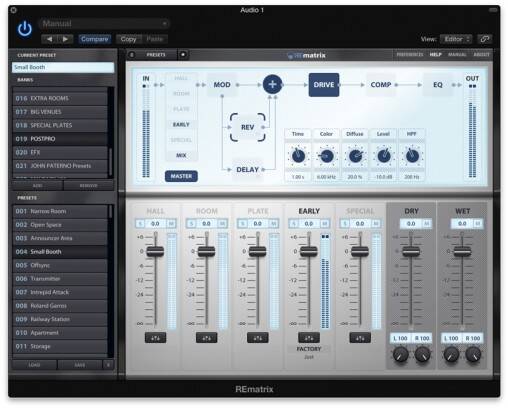Click the presets SAVE button
This screenshot has height=408, width=508.
[80, 365]
